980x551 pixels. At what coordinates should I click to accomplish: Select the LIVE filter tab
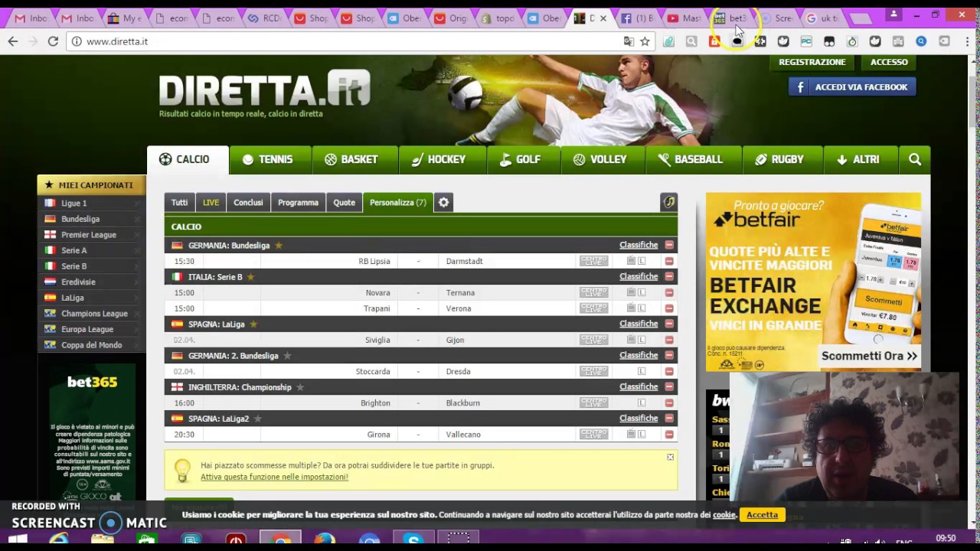211,202
